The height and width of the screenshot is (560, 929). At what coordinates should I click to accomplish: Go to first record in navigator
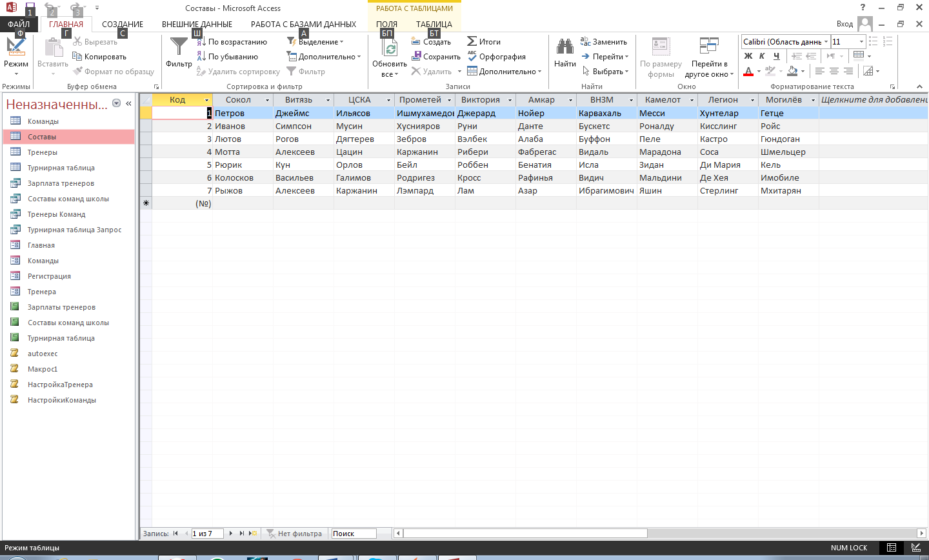coord(175,534)
